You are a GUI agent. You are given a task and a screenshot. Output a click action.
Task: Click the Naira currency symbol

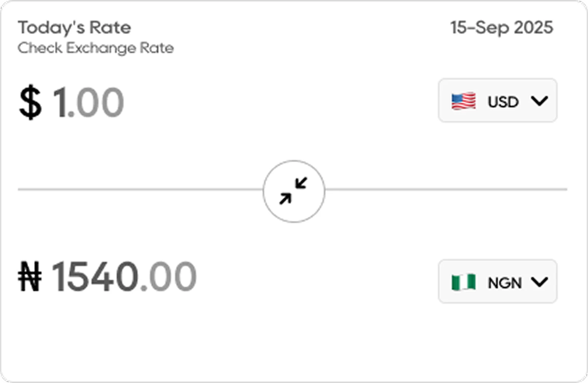coord(30,277)
